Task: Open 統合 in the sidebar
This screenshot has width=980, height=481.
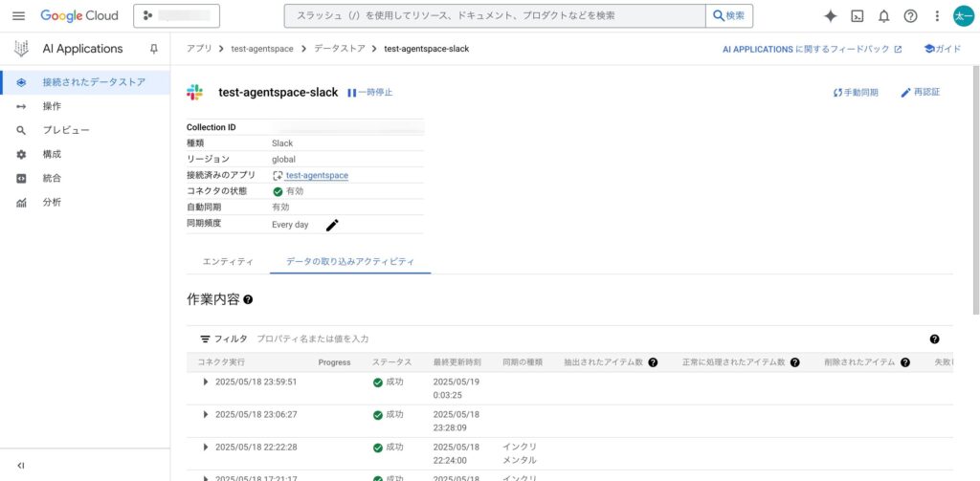Action: 85,178
